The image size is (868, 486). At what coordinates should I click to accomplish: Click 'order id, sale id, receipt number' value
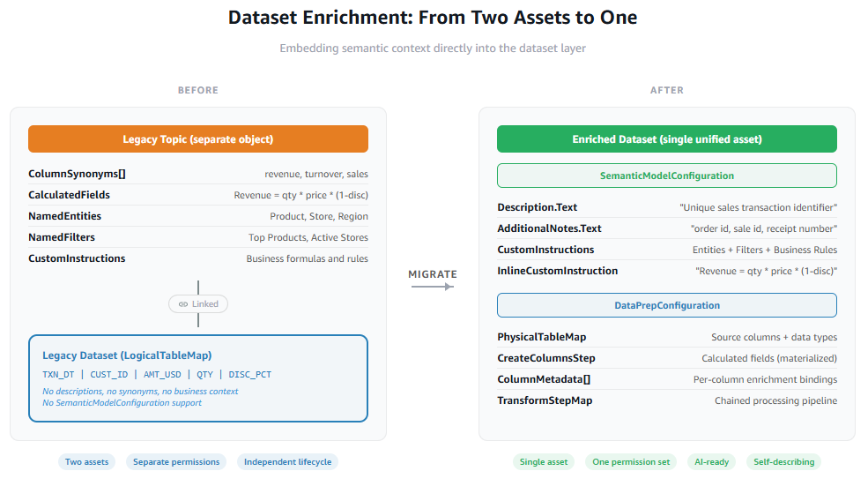764,228
